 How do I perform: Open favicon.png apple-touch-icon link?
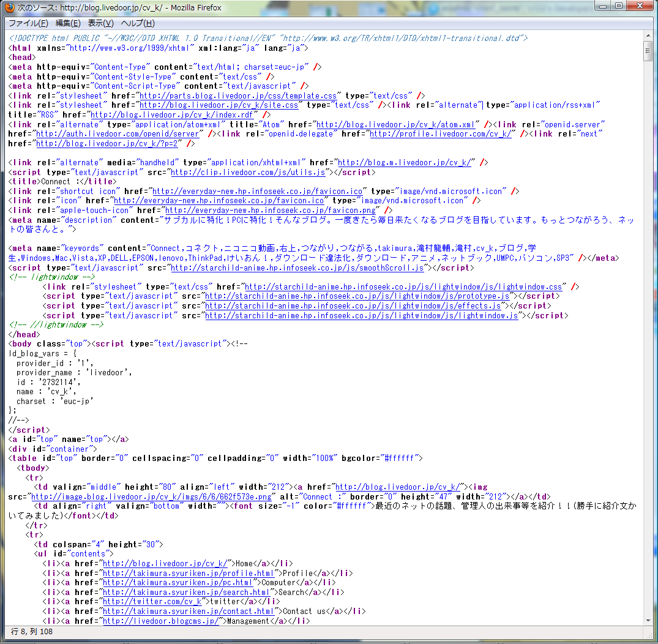coord(271,211)
